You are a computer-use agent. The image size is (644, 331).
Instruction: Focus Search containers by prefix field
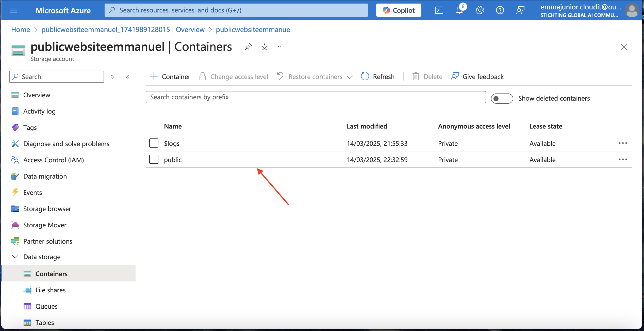[316, 97]
